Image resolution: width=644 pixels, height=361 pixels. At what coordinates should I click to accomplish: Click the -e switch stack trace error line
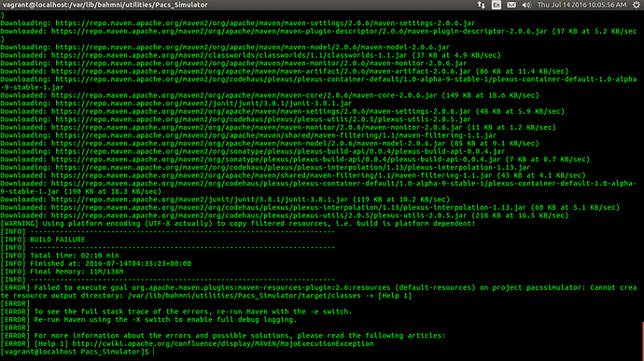(x=176, y=312)
